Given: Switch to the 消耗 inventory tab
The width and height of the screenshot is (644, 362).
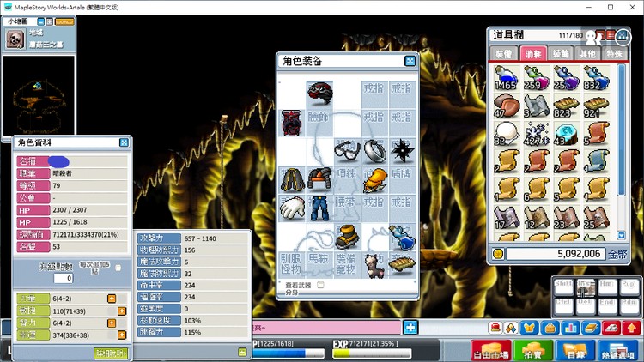Looking at the screenshot, I should click(532, 53).
